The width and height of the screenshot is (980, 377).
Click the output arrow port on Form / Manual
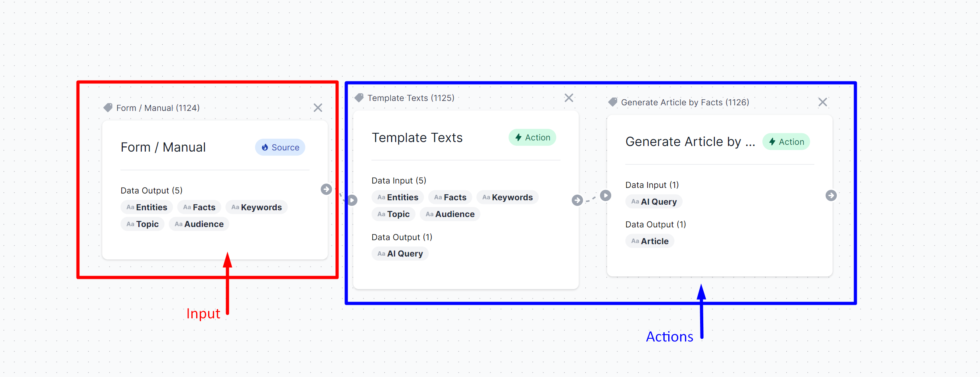pos(326,189)
